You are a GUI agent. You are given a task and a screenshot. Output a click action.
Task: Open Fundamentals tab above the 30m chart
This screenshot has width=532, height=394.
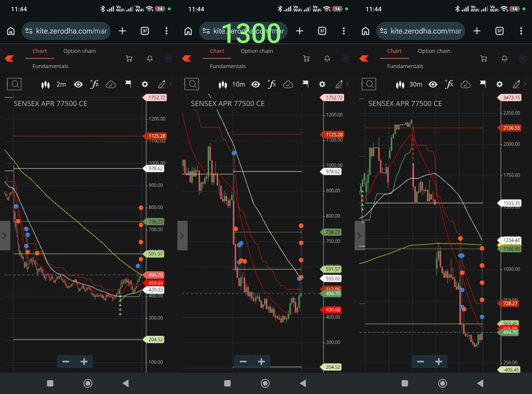coord(405,66)
